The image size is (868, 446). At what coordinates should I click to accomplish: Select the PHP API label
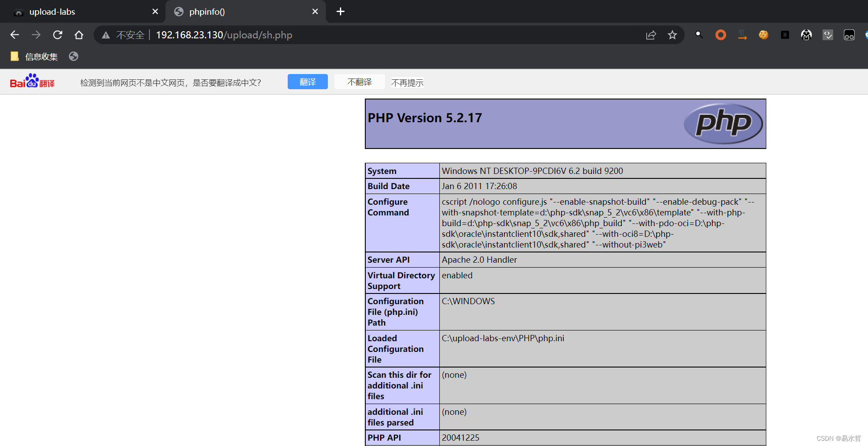coord(402,438)
